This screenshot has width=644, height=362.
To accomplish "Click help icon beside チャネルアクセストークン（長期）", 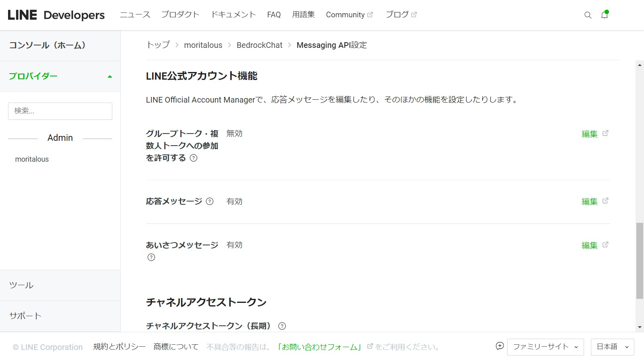I will [282, 326].
